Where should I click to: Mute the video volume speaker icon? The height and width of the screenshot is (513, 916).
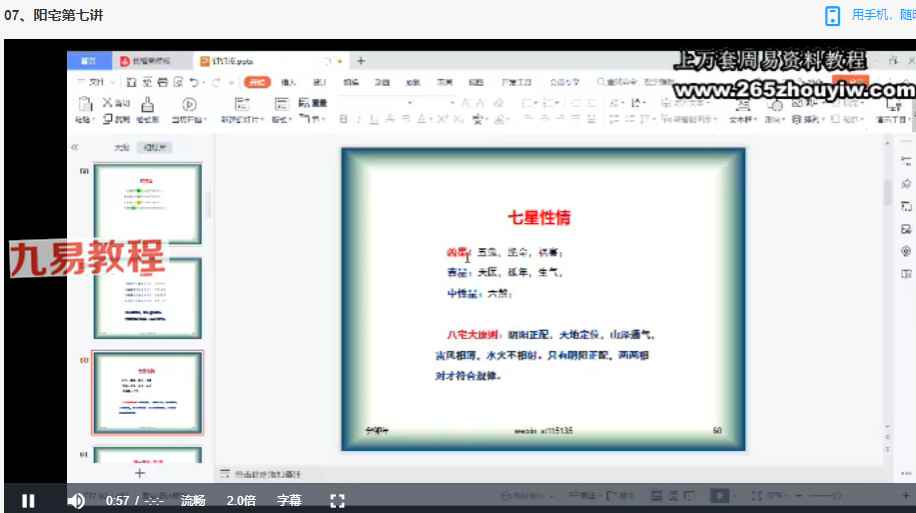click(76, 501)
